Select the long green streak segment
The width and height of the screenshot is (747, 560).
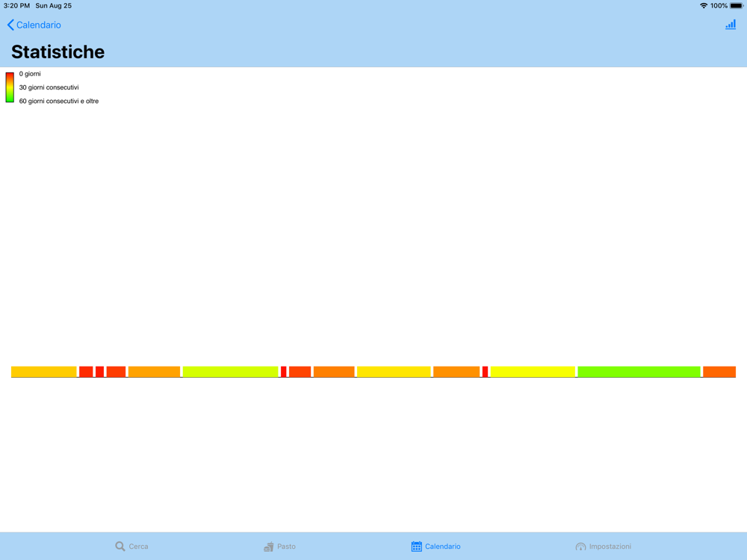[x=639, y=371]
